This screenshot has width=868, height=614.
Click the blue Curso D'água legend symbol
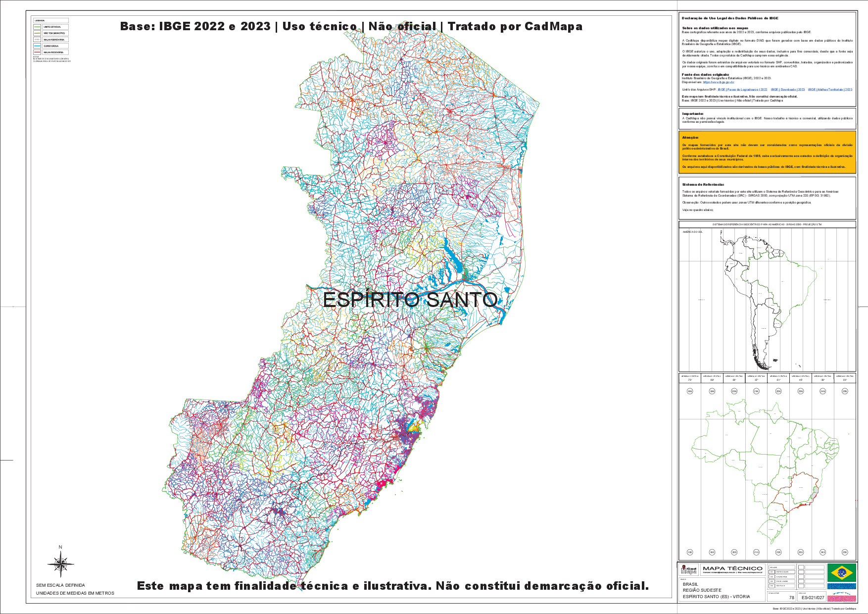tap(37, 46)
